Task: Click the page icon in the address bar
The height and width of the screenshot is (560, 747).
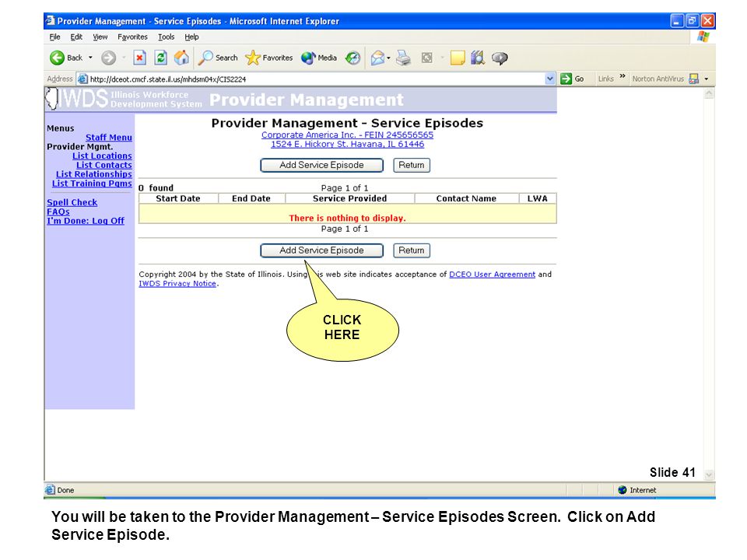Action: click(x=83, y=79)
